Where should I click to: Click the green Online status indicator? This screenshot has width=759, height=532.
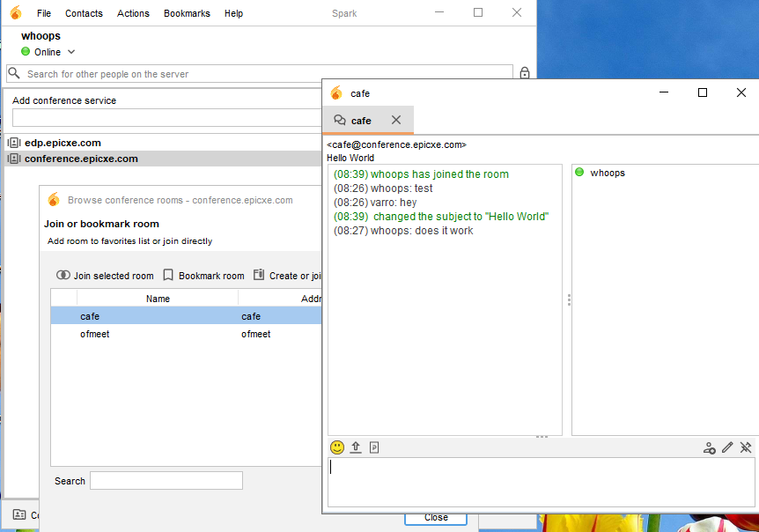point(26,51)
